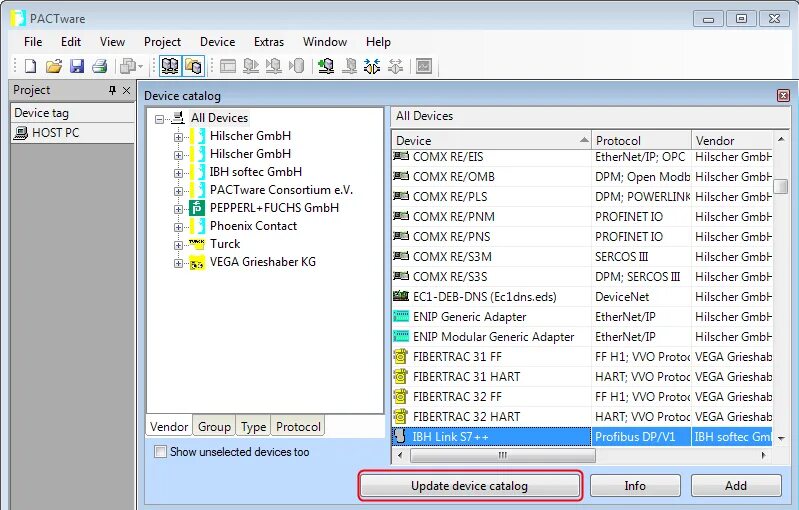This screenshot has width=799, height=510.
Task: Enable Show unselected devices too checkbox
Action: click(161, 452)
